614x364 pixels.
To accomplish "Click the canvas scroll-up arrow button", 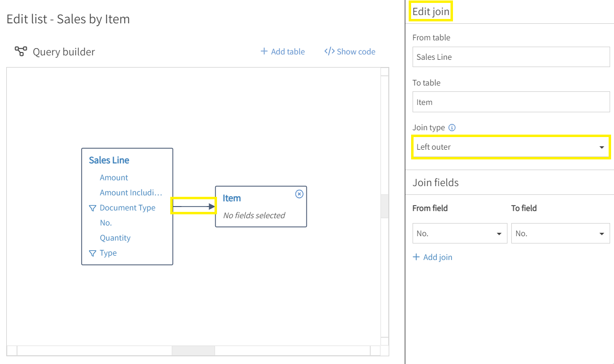I will (x=384, y=72).
